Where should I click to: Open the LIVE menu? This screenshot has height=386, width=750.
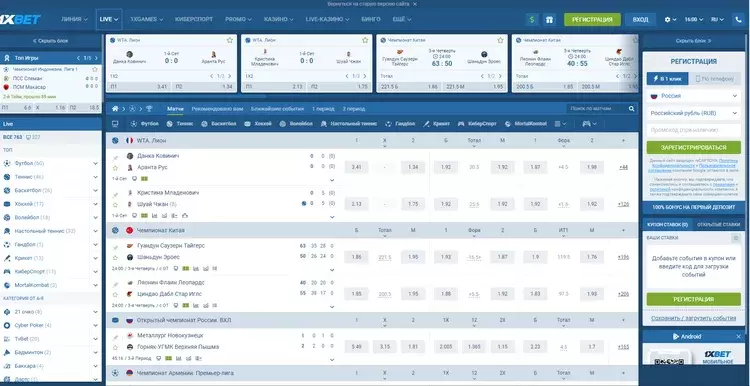tap(109, 20)
